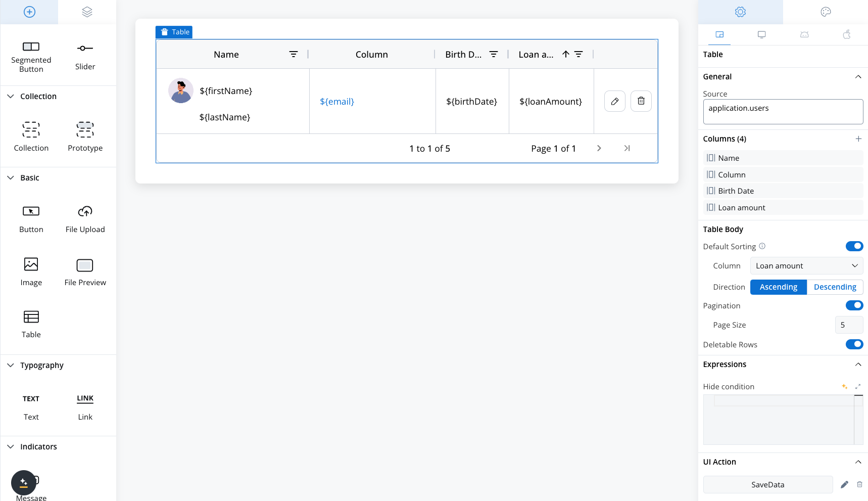Collapse the UI Action section
Screen dimensions: 868x501
point(858,462)
